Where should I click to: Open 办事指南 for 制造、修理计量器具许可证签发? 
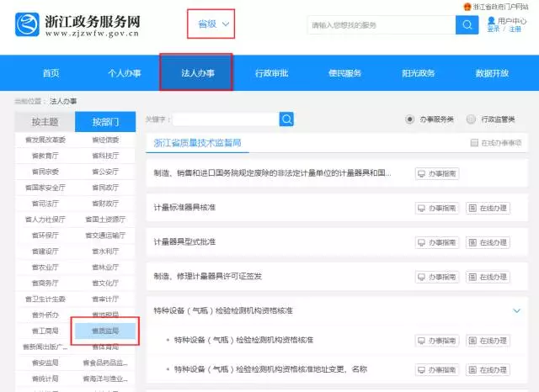click(437, 277)
